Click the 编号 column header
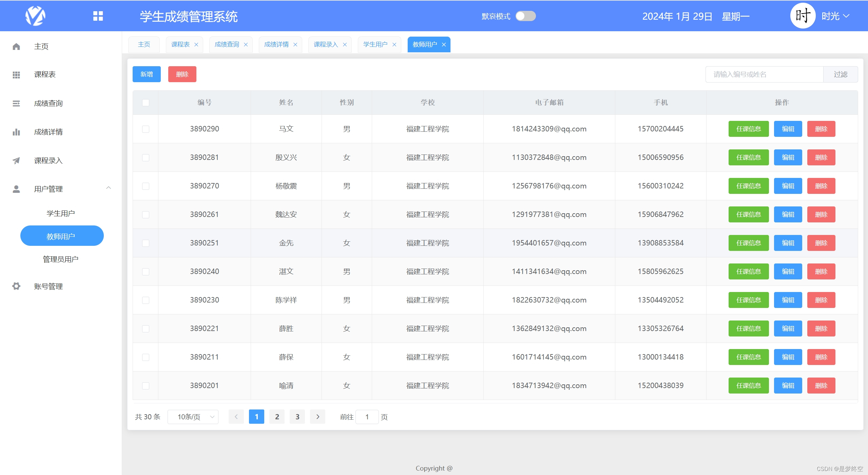868x475 pixels. coord(205,103)
